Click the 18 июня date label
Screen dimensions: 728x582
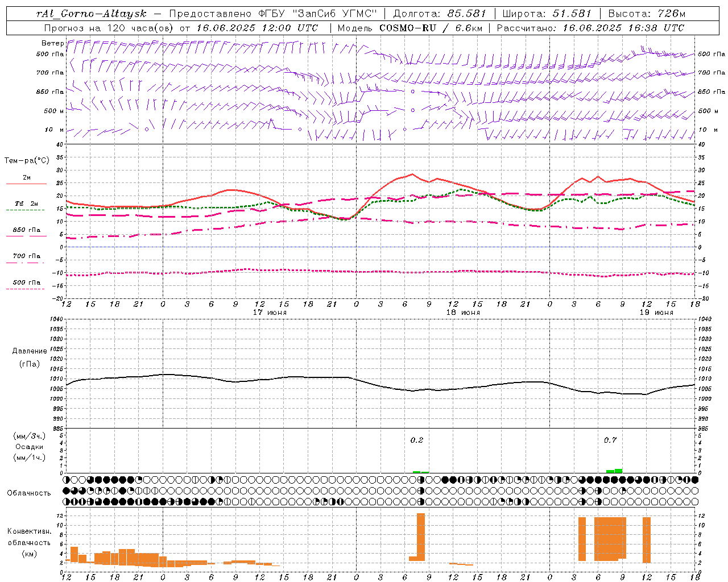pos(463,313)
